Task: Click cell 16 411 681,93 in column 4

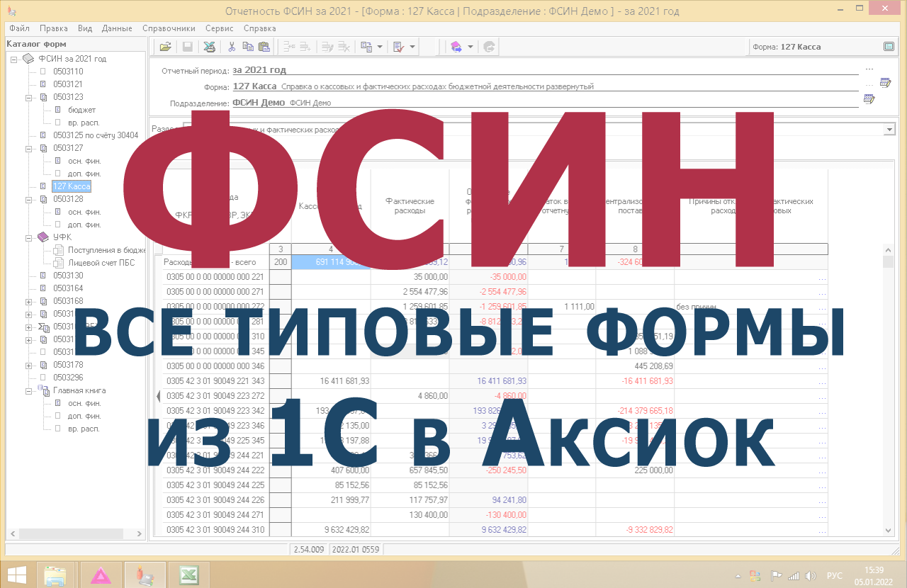Action: (331, 381)
